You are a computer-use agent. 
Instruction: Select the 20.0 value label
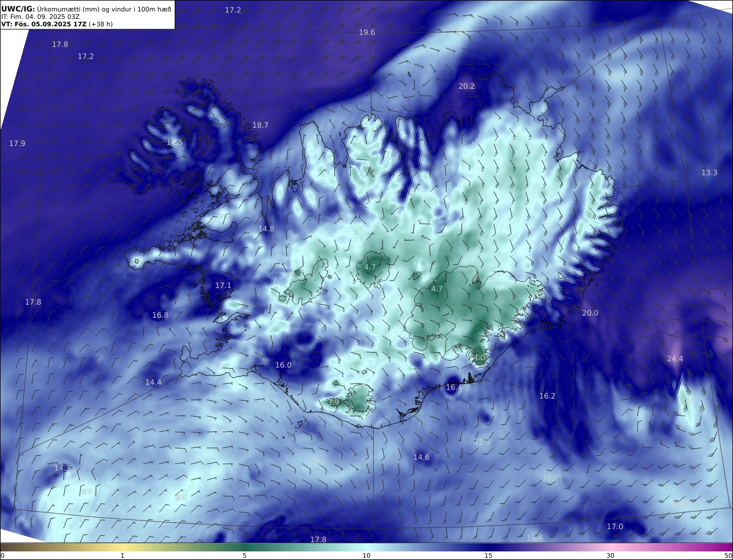pyautogui.click(x=590, y=313)
